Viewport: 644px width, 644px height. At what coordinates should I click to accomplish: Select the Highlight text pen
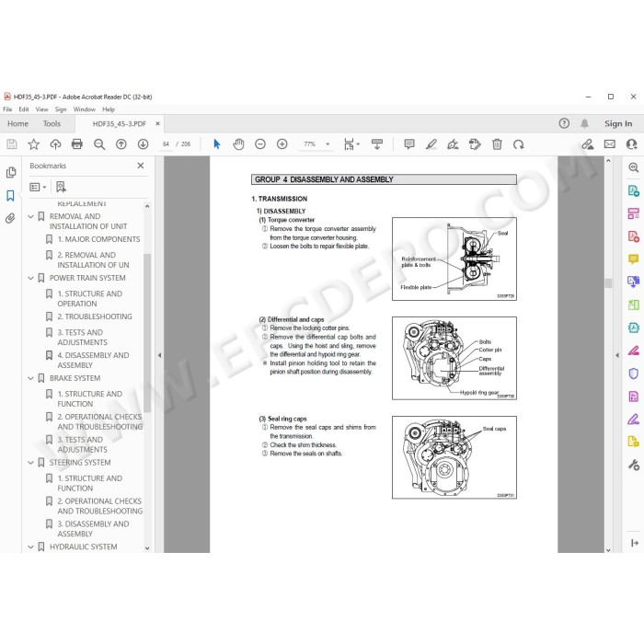click(431, 144)
